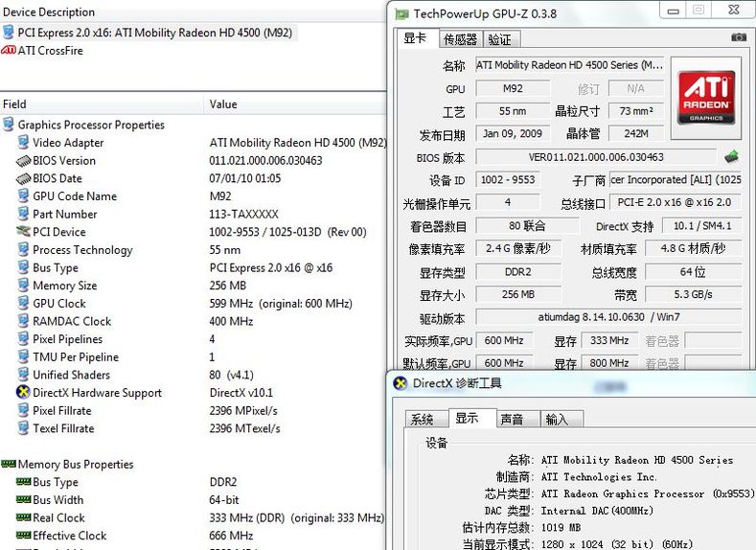
Task: Click the Part Number row icon
Action: [x=23, y=214]
